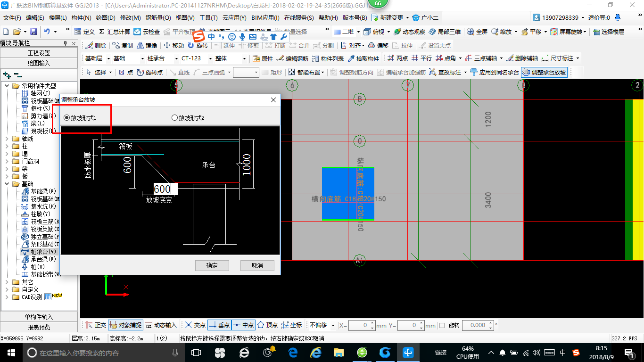Expand the 门窗洞 tree node
The width and height of the screenshot is (644, 362).
[x=8, y=161]
